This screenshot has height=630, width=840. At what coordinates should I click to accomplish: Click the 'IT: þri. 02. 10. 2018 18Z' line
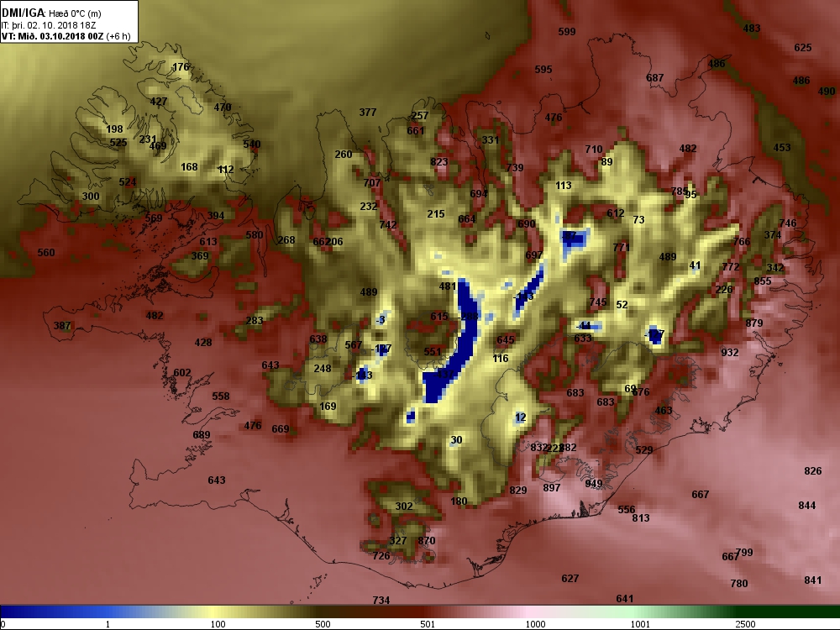click(49, 25)
